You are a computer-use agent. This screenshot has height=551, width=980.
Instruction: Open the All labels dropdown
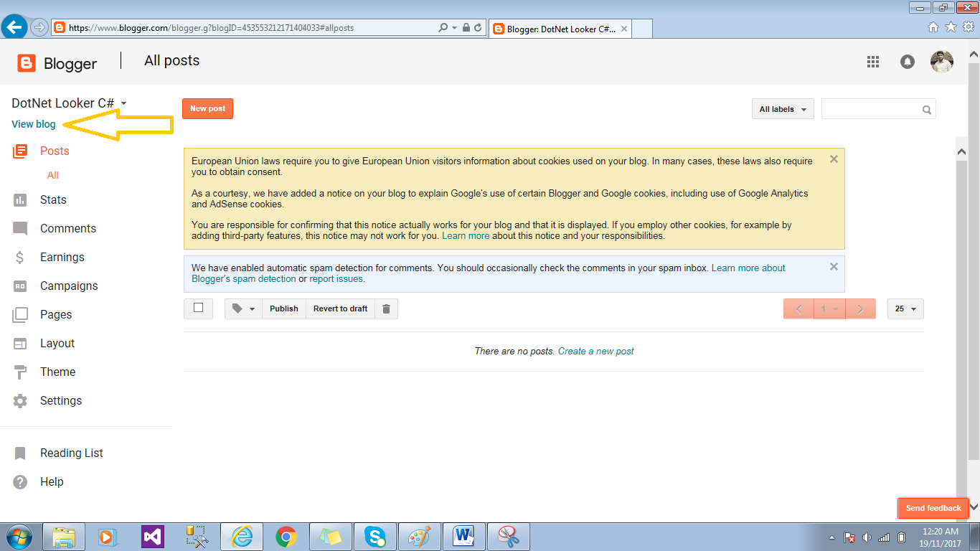783,109
